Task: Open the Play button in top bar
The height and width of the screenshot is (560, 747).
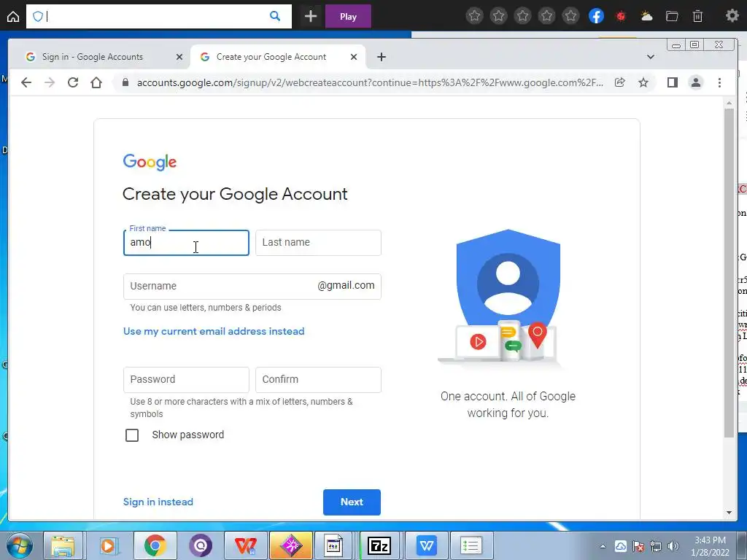Action: (348, 17)
